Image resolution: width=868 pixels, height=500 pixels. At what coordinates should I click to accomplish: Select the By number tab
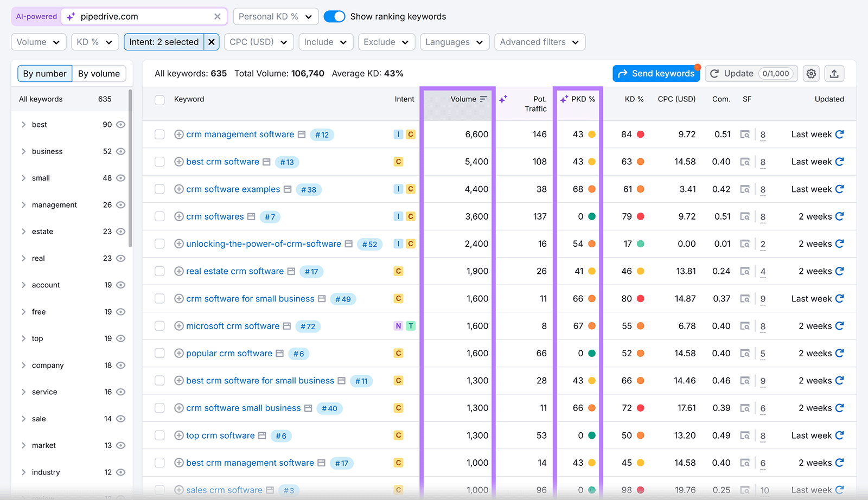45,74
